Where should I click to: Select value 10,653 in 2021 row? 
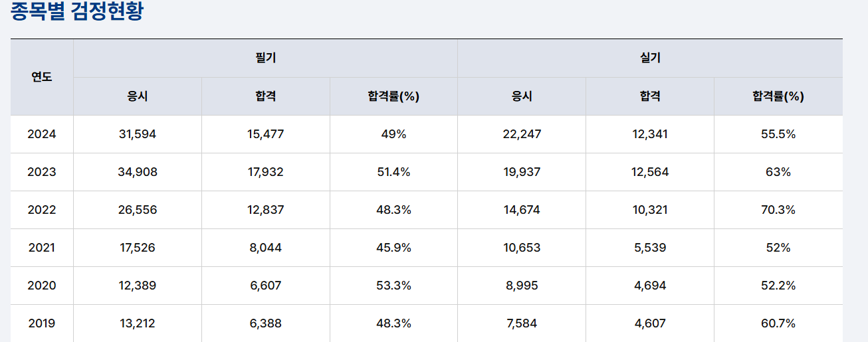coord(522,248)
